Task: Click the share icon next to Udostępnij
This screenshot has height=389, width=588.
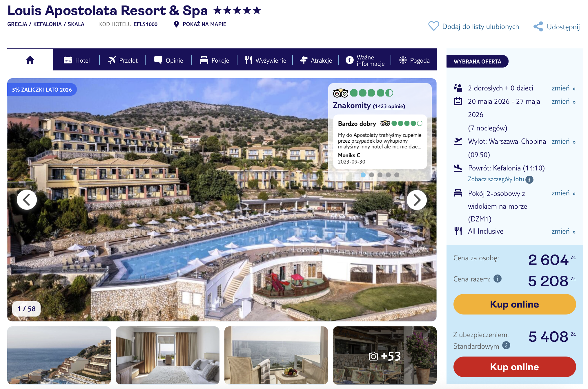Action: coord(538,27)
